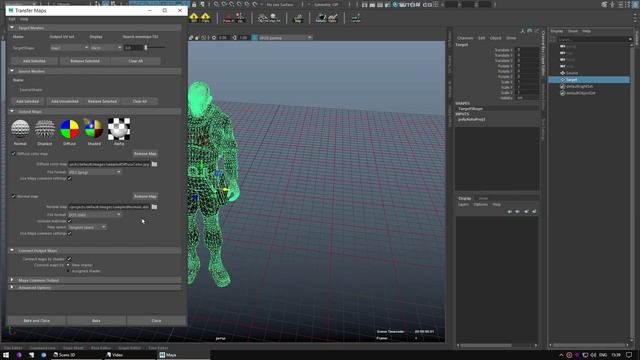Toggle Normal map checkbox

pos(13,196)
